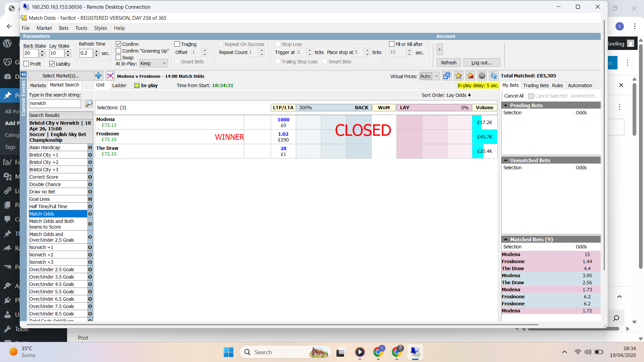This screenshot has width=644, height=362.
Task: Click the Cancel All button
Action: pyautogui.click(x=514, y=96)
